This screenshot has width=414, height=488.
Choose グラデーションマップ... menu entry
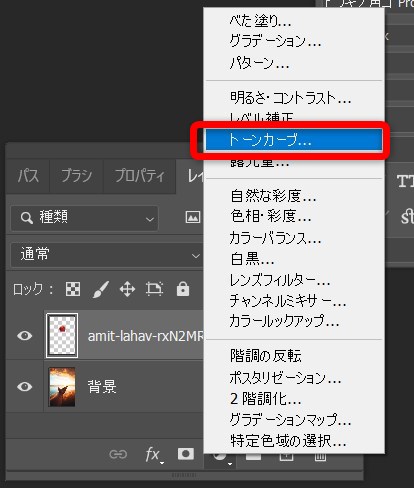pyautogui.click(x=290, y=420)
